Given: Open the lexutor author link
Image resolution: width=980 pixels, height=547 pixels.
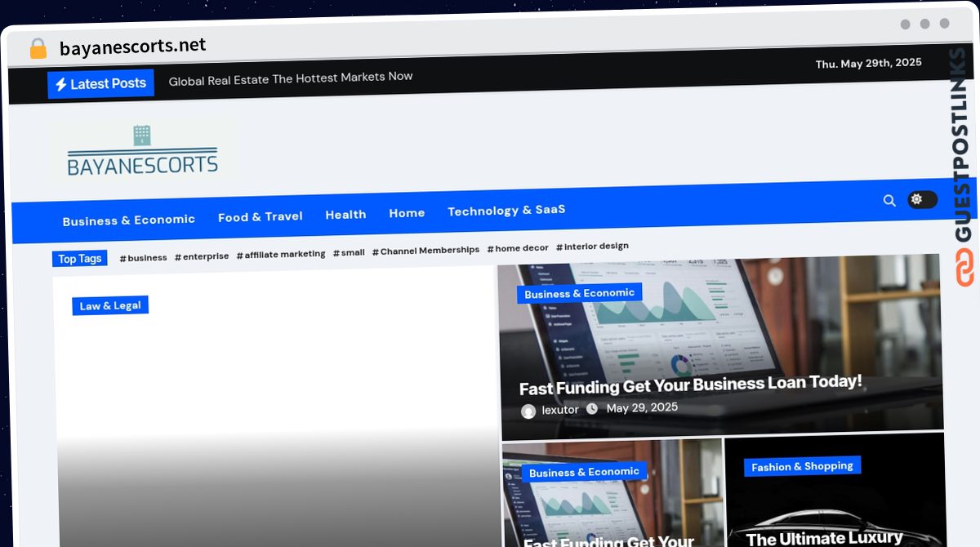Looking at the screenshot, I should 560,410.
